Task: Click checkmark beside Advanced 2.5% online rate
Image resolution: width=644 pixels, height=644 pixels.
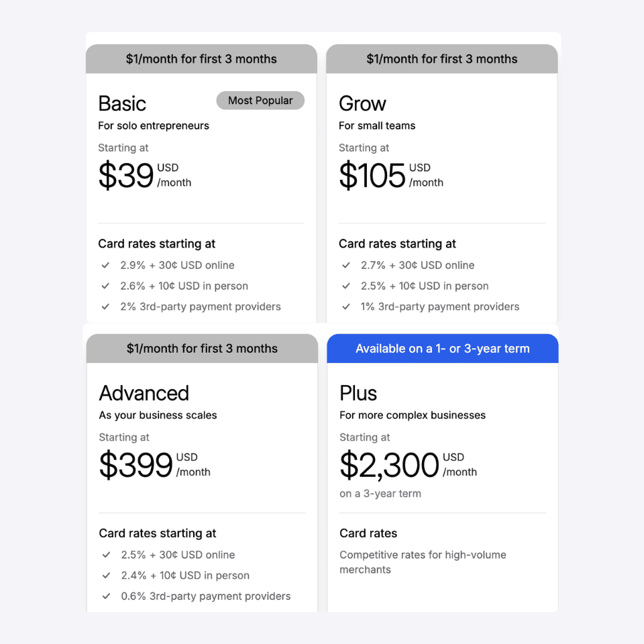Action: coord(106,555)
